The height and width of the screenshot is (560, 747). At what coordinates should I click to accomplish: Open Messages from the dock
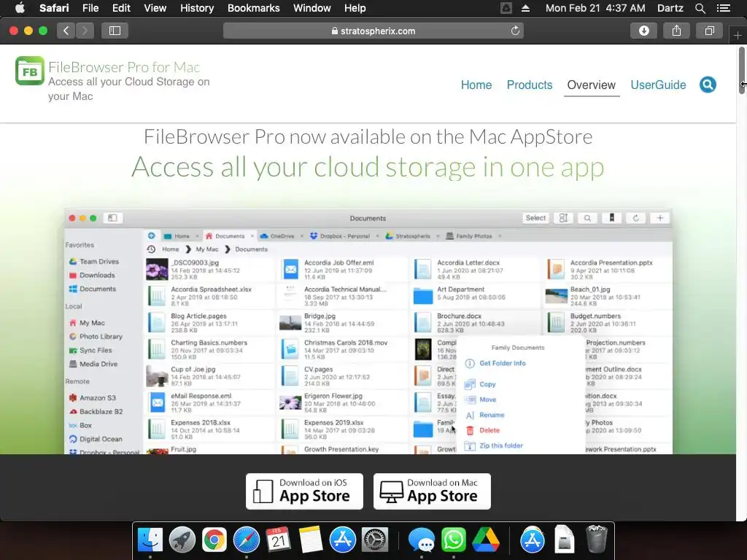click(x=421, y=540)
